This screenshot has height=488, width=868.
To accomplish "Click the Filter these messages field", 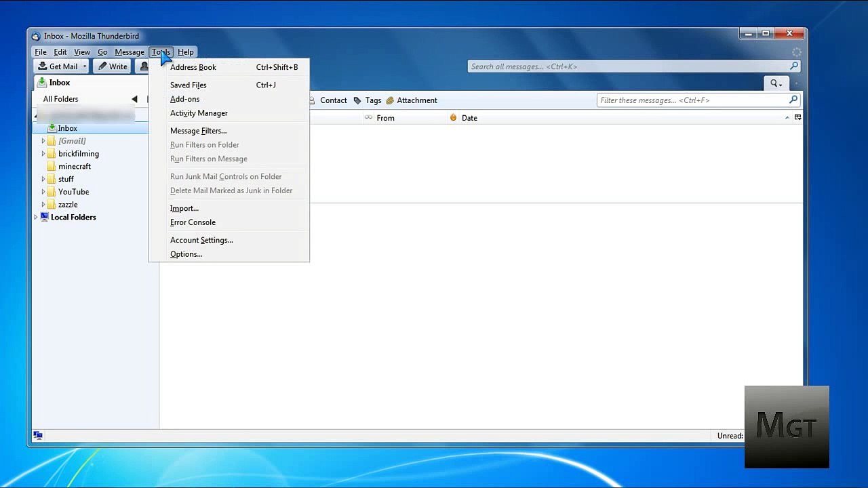I will tap(698, 100).
